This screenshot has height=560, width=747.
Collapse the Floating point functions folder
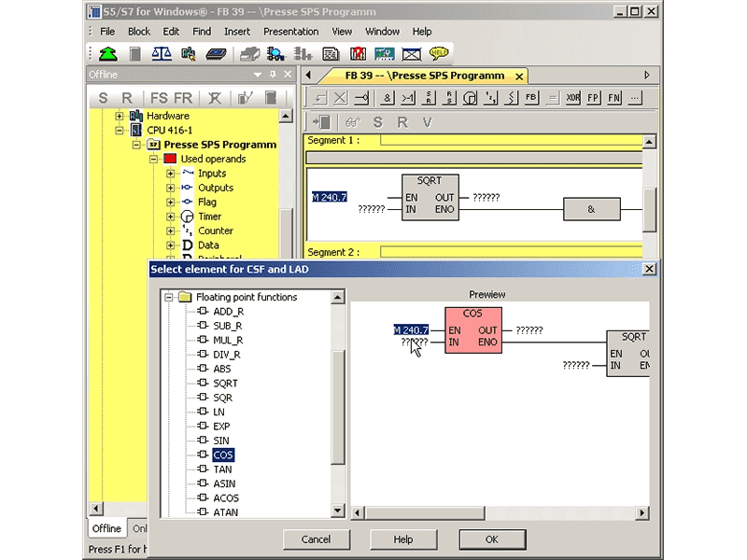click(168, 297)
